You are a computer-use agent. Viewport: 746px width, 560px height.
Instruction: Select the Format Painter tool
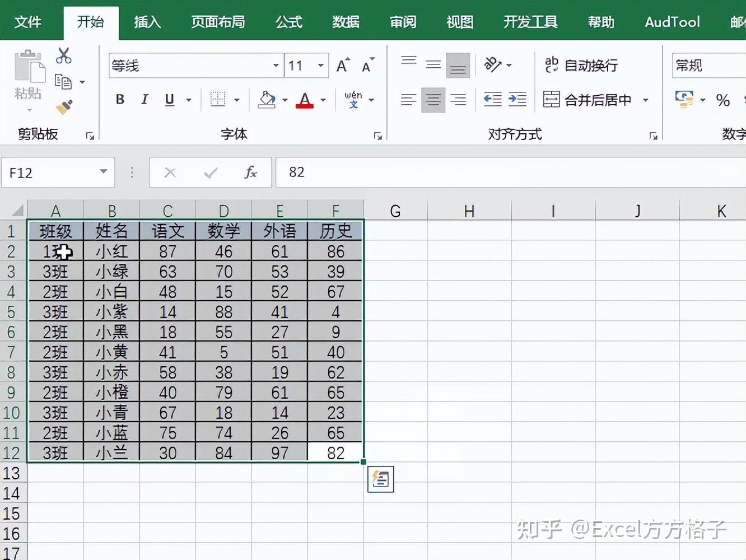[64, 106]
